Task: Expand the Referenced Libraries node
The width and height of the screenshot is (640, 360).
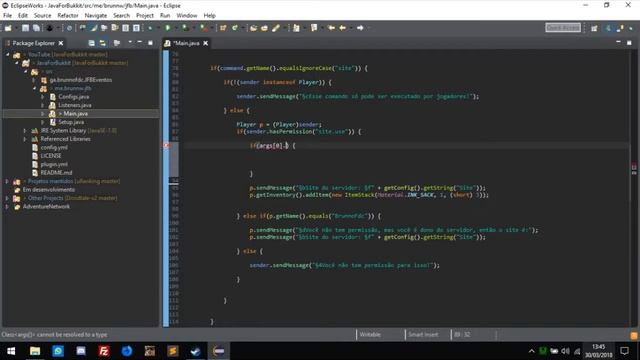Action: (x=25, y=139)
